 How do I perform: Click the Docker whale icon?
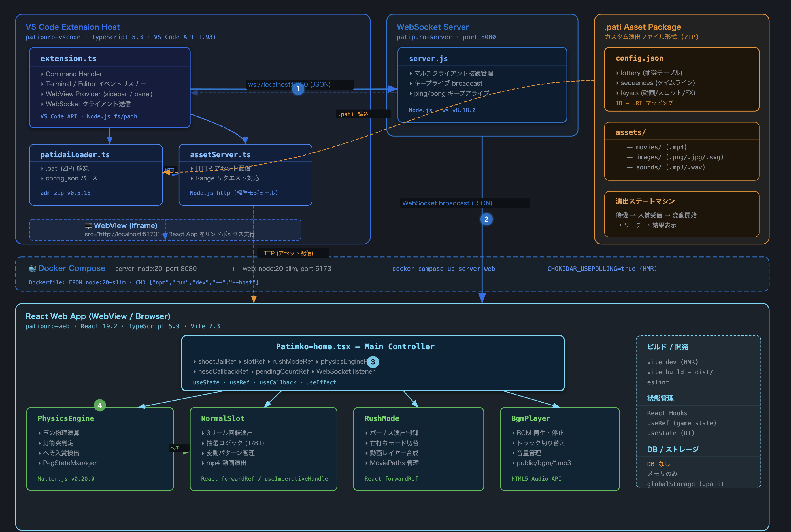pyautogui.click(x=32, y=268)
